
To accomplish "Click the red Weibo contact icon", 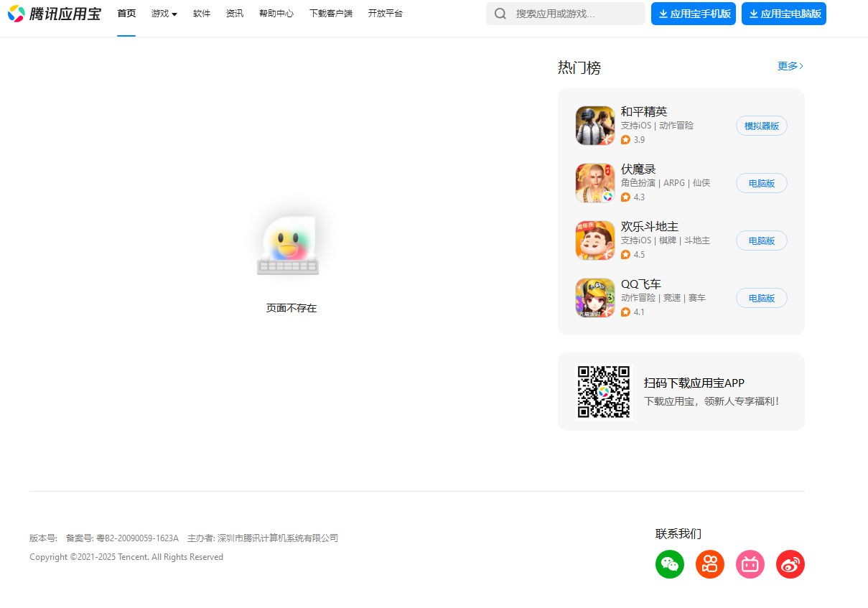I will 790,564.
